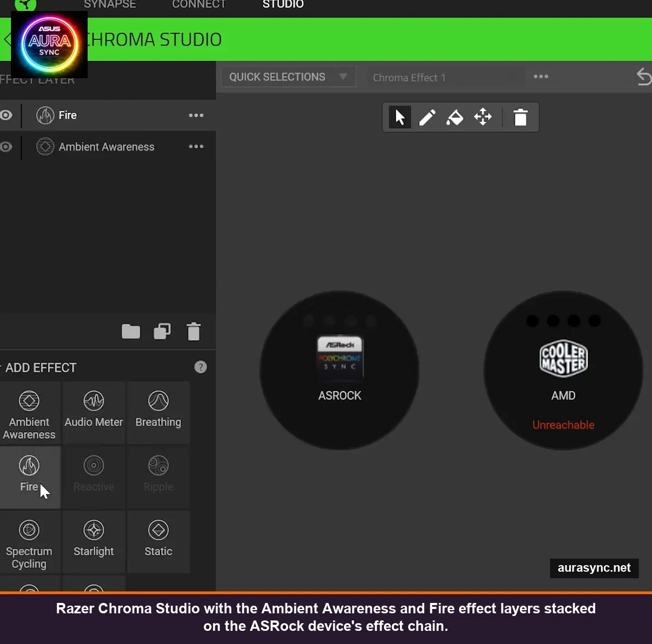This screenshot has height=644, width=652.
Task: Open the folder icon below the layer list
Action: (130, 331)
